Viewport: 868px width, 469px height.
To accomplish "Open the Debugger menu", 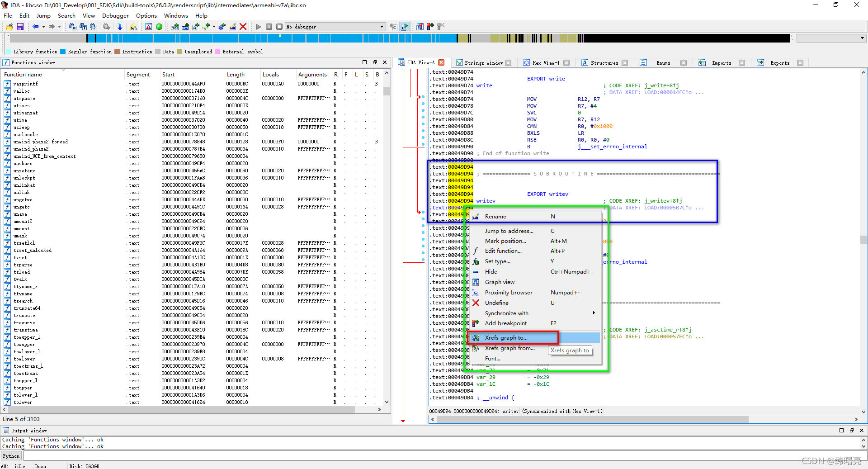I will [115, 15].
